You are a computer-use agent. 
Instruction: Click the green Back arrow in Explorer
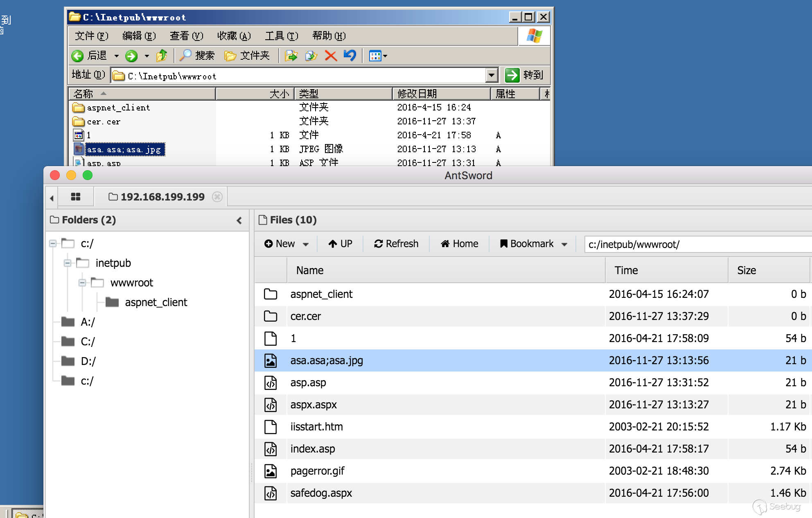point(78,56)
